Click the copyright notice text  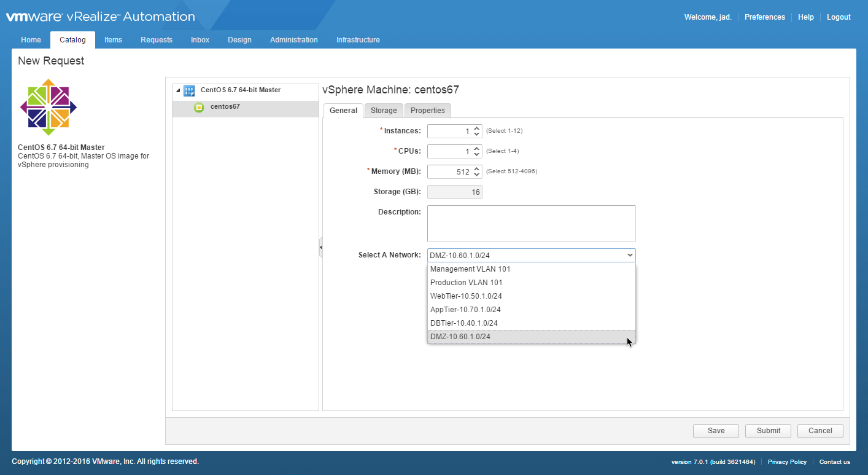[106, 461]
